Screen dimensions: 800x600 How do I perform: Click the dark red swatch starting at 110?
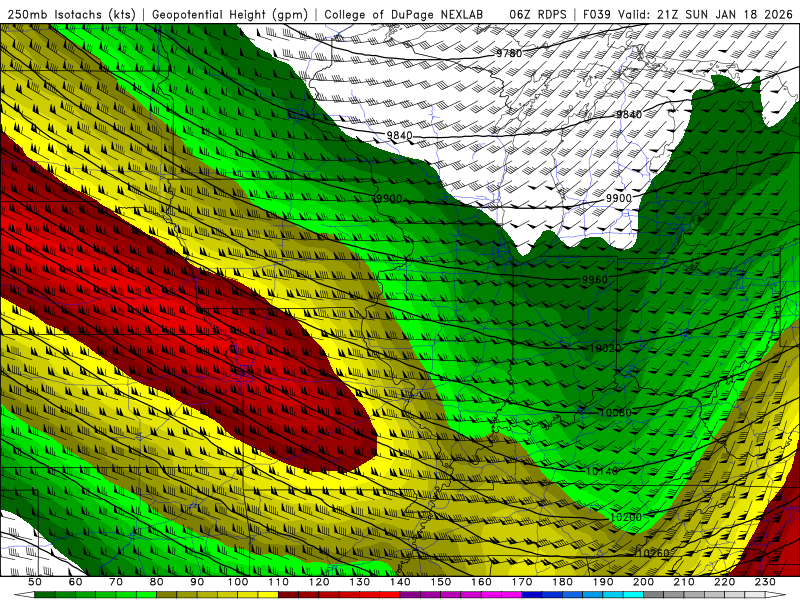click(x=288, y=595)
